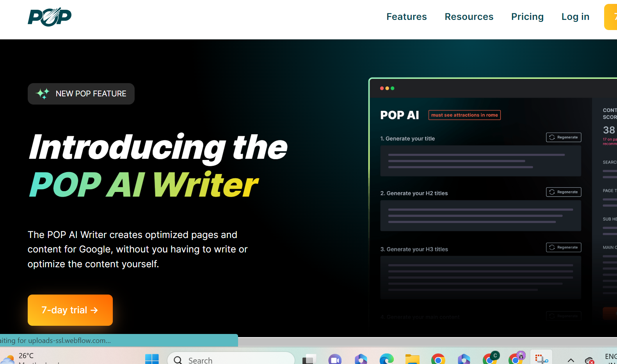Open the Windows Start menu
Image resolution: width=617 pixels, height=364 pixels.
(x=152, y=359)
